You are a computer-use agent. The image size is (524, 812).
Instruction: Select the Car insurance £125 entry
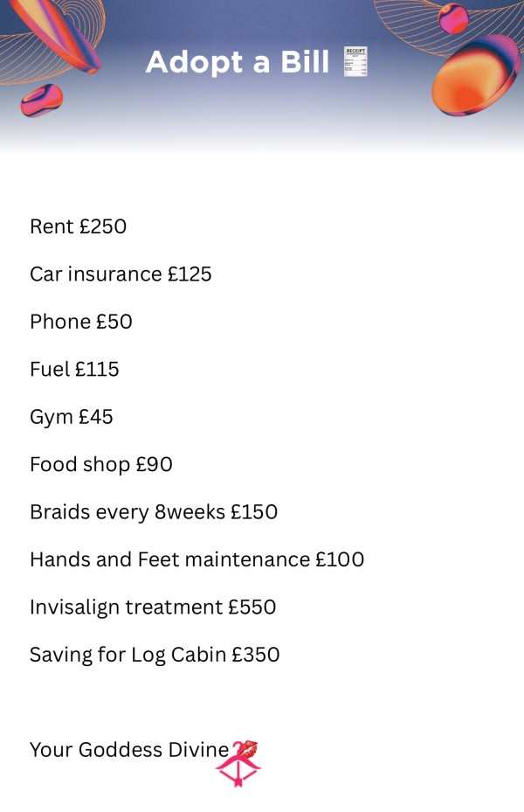[121, 274]
